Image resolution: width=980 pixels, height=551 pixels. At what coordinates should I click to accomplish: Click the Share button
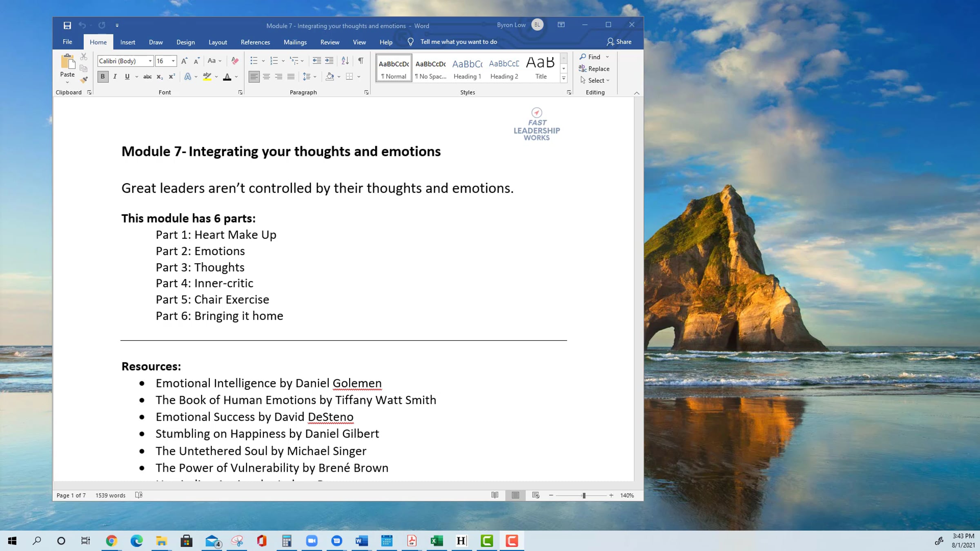(x=619, y=42)
